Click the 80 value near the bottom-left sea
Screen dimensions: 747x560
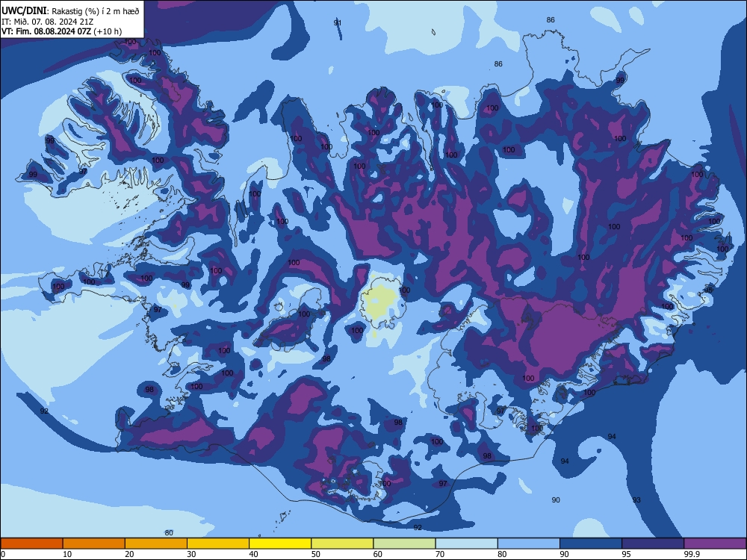coord(169,533)
